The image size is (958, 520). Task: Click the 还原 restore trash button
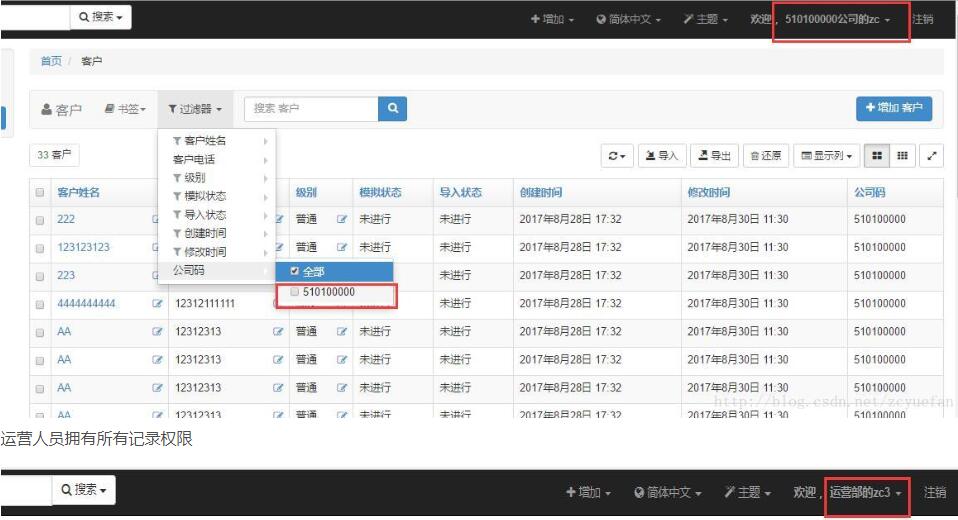pyautogui.click(x=767, y=156)
